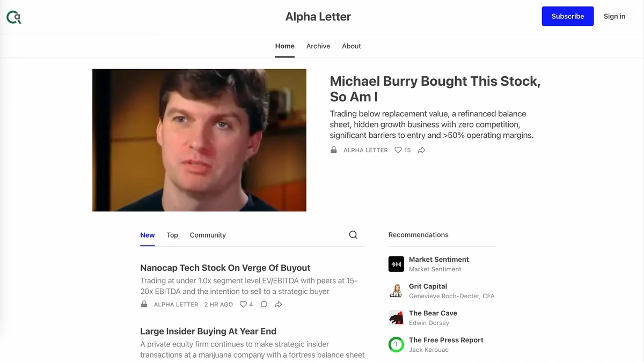The image size is (644, 362).
Task: Click the Market Sentiment avatar icon
Action: [396, 264]
